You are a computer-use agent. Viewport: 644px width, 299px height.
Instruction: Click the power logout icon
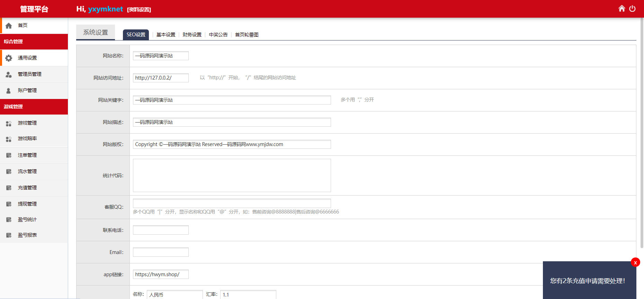point(632,8)
